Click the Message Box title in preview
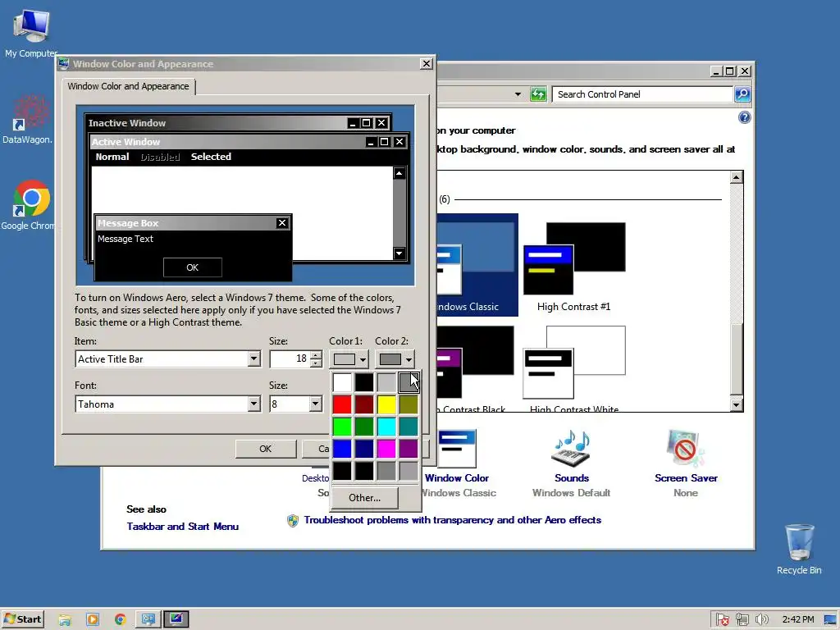 [128, 223]
